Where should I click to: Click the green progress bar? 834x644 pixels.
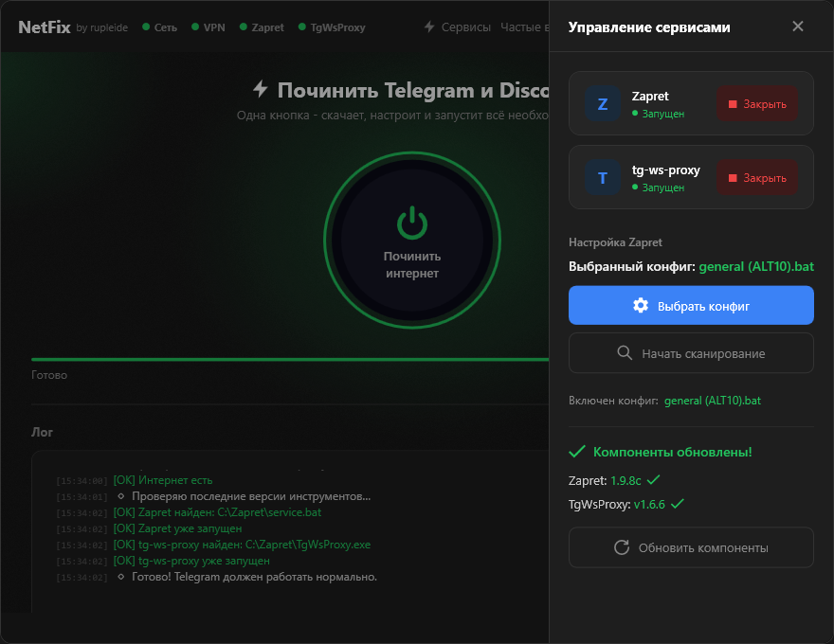290,360
